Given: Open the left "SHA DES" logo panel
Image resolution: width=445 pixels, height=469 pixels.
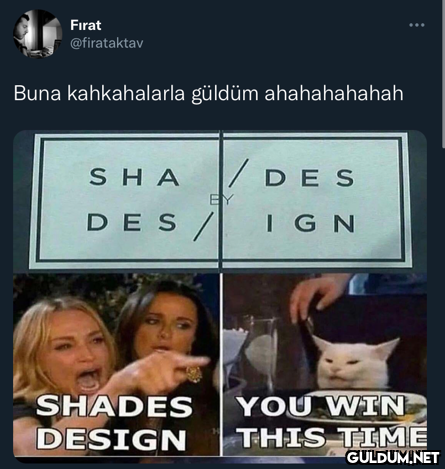Looking at the screenshot, I should click(x=128, y=200).
